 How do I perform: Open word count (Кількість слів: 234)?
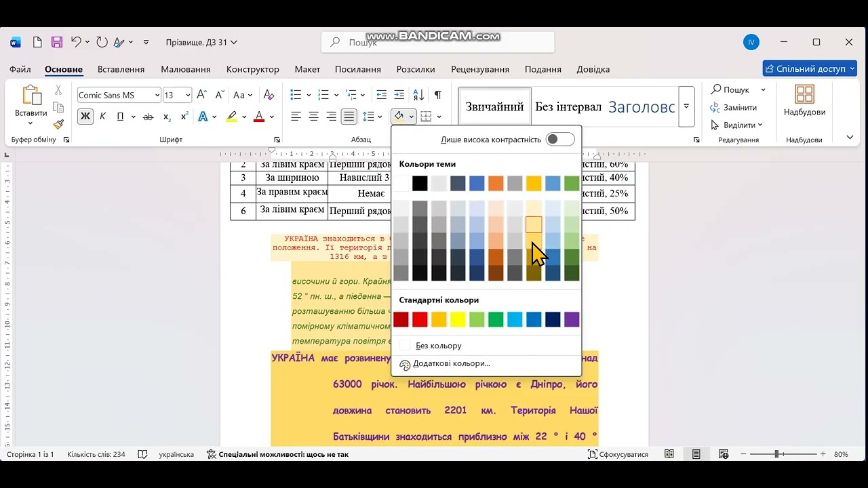pyautogui.click(x=96, y=454)
